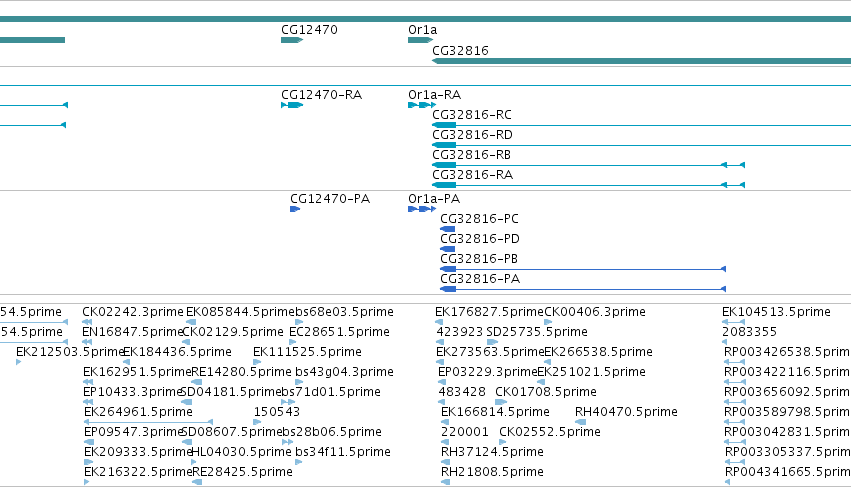Click the EP03229.3prime EST label
This screenshot has width=851, height=487.
tap(487, 372)
